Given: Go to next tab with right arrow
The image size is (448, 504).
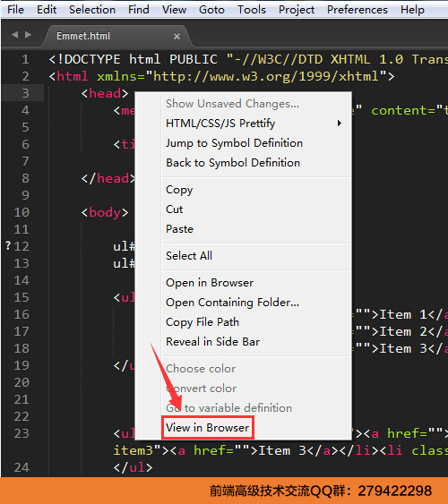Looking at the screenshot, I should (29, 34).
